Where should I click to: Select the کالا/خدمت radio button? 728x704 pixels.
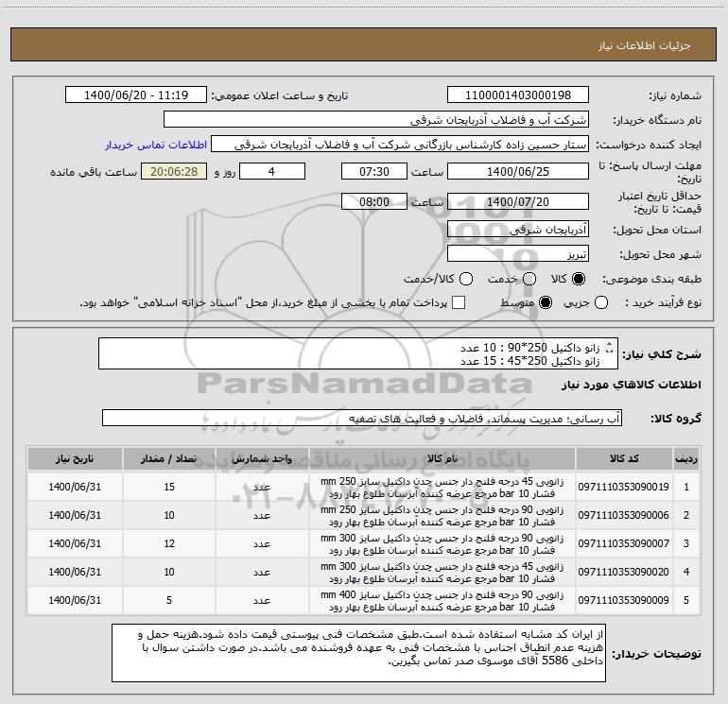tap(466, 280)
